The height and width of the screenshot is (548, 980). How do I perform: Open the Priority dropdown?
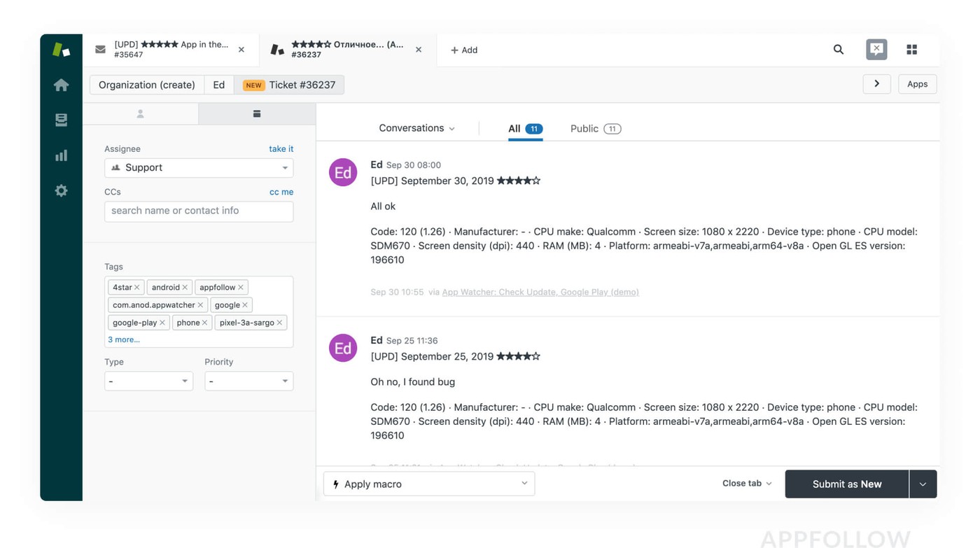point(248,381)
